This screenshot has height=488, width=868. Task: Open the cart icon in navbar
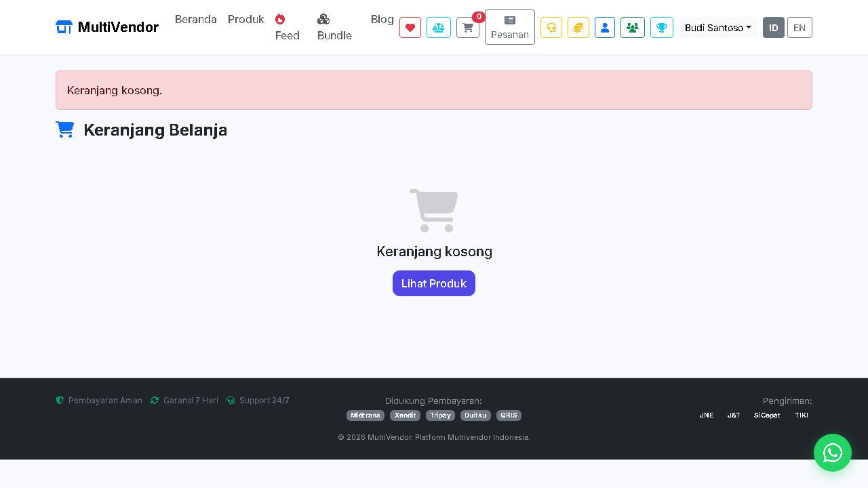click(468, 28)
